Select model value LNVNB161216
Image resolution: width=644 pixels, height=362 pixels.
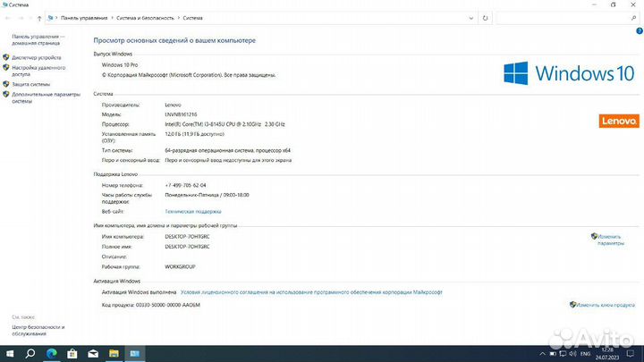(181, 114)
